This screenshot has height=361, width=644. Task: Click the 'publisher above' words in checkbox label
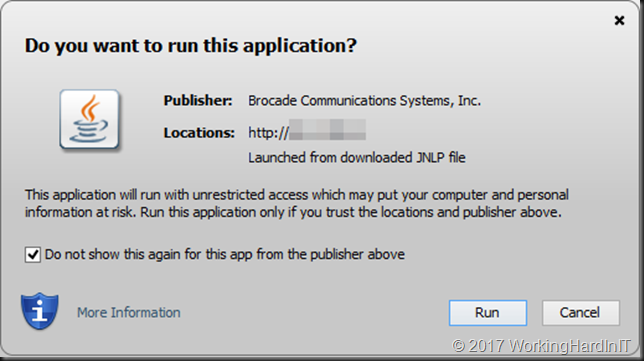[x=357, y=255]
